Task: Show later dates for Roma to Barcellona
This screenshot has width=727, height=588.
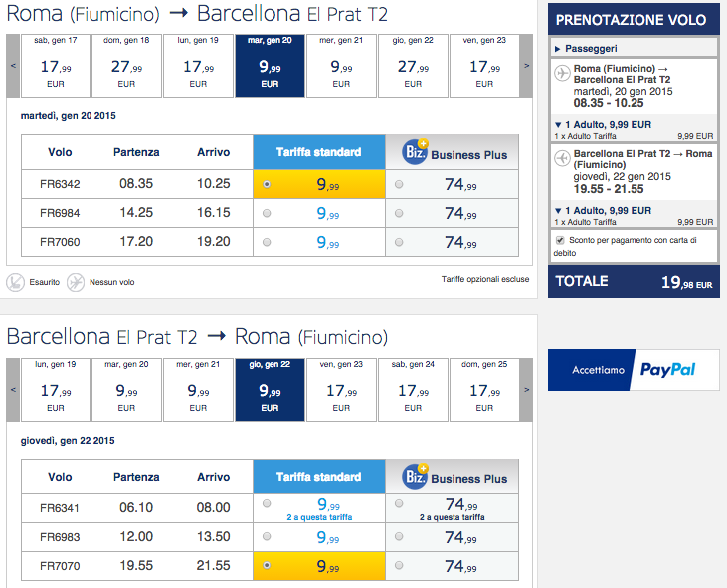Action: [527, 66]
